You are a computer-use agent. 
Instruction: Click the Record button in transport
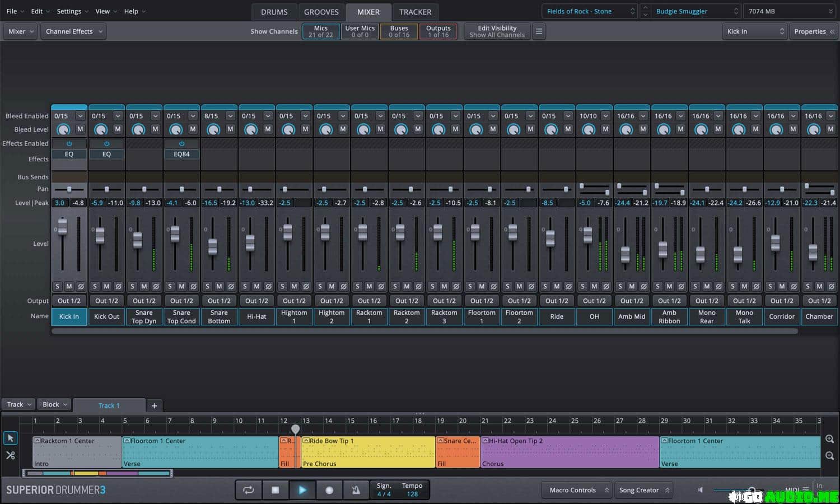pos(329,490)
